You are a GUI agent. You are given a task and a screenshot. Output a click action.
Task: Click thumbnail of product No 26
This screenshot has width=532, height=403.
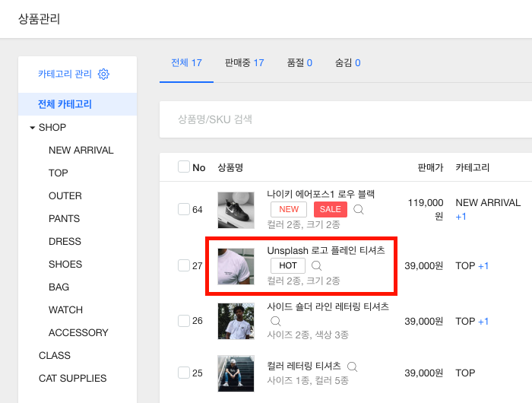(x=236, y=321)
